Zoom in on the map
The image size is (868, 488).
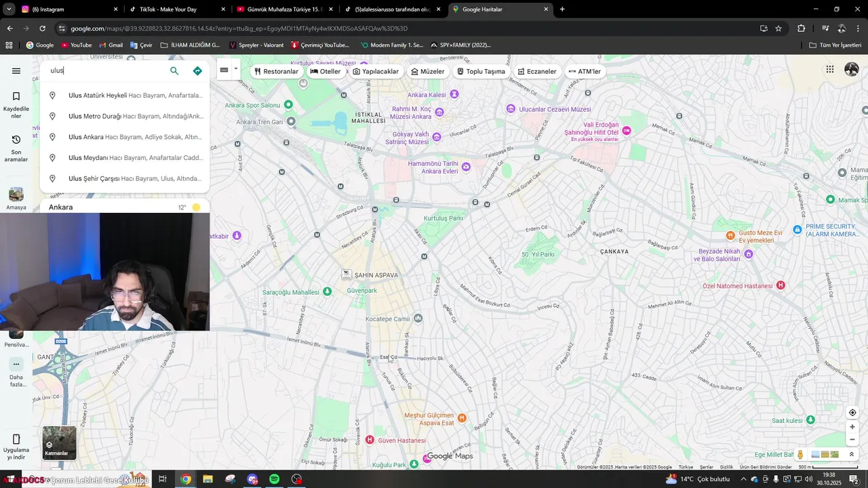[852, 427]
